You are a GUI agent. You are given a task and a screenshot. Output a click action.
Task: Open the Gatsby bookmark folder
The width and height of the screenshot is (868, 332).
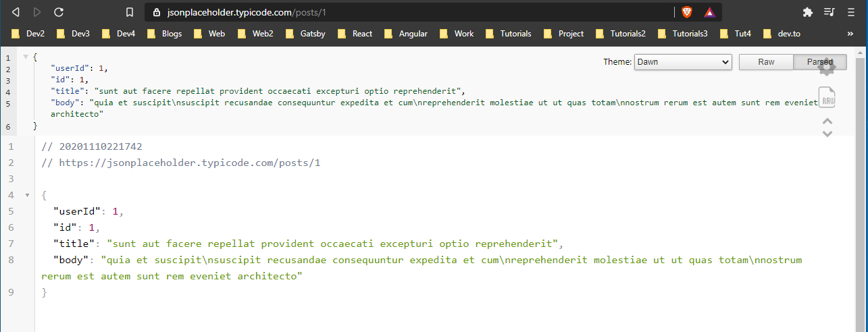coord(305,34)
